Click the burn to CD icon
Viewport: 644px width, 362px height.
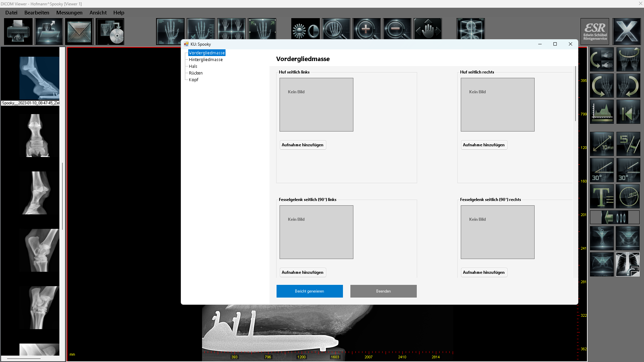point(110,32)
